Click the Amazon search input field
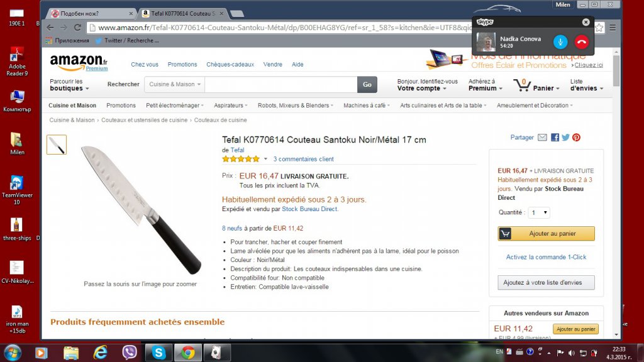This screenshot has height=362, width=644. (x=281, y=84)
